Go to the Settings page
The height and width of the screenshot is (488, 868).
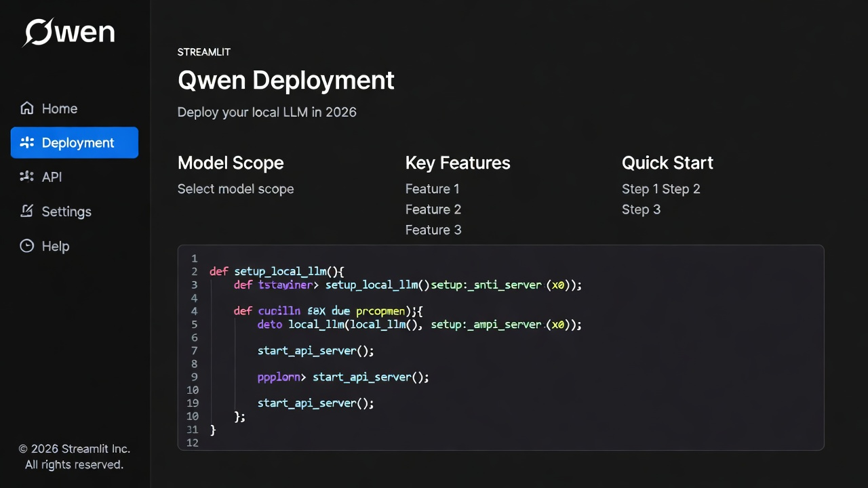66,211
